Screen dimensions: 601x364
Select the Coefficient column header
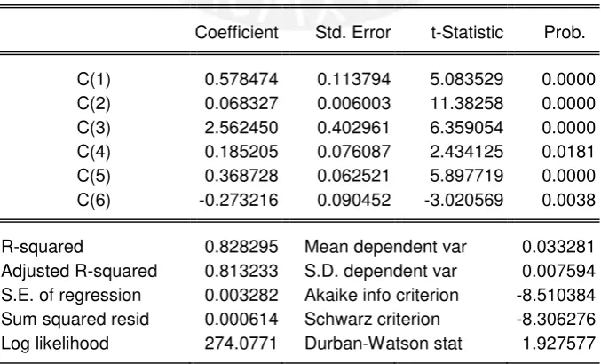tap(236, 32)
